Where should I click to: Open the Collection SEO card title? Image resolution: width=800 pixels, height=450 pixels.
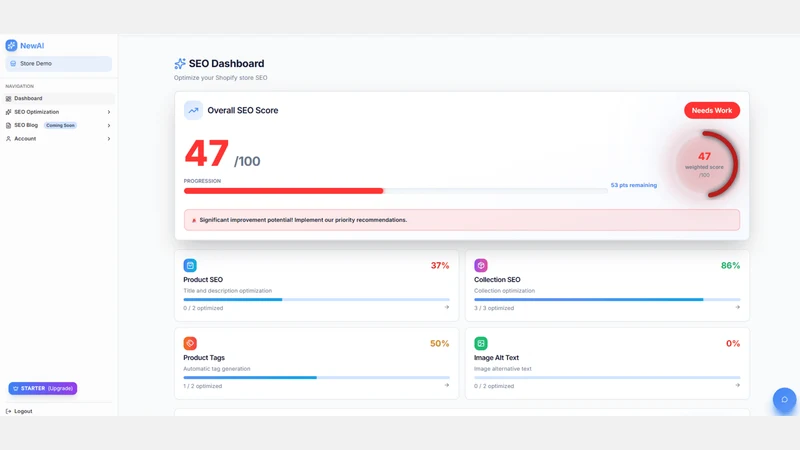point(497,280)
